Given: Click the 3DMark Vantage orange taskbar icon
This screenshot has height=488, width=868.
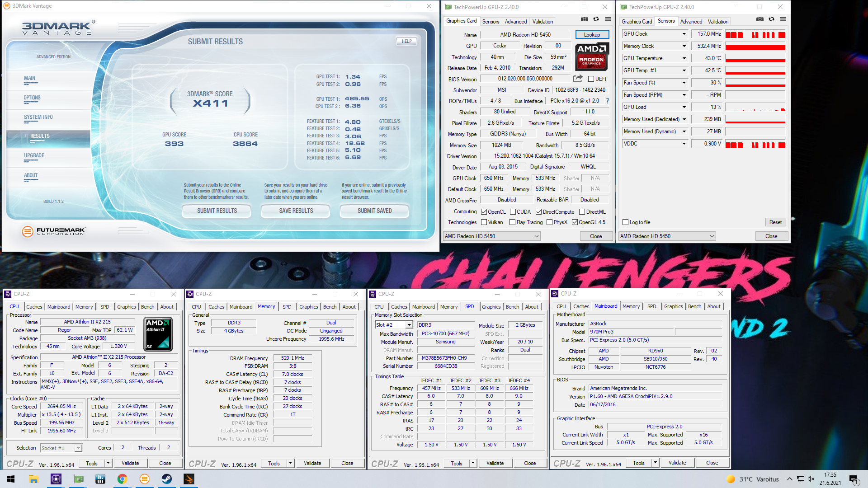Looking at the screenshot, I should (145, 479).
